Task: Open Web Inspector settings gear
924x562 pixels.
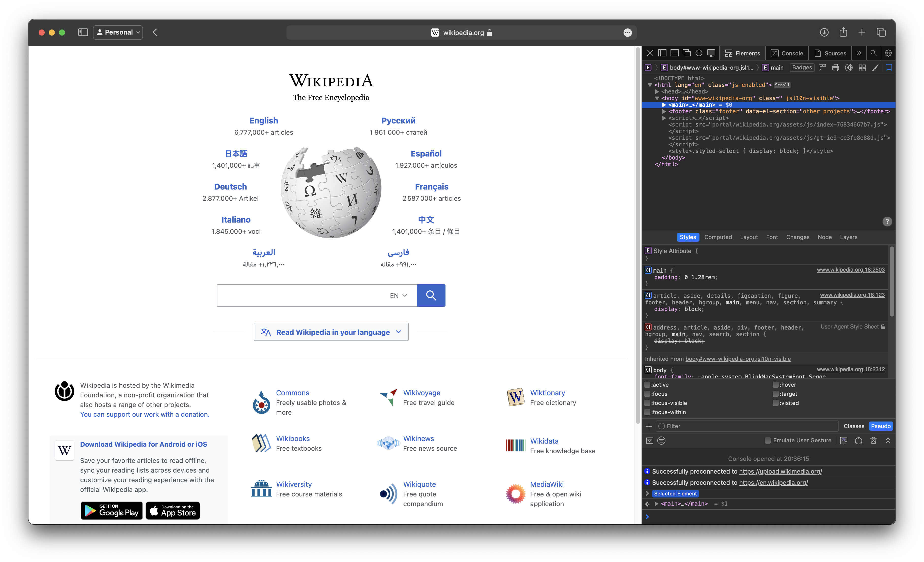Action: 888,53
